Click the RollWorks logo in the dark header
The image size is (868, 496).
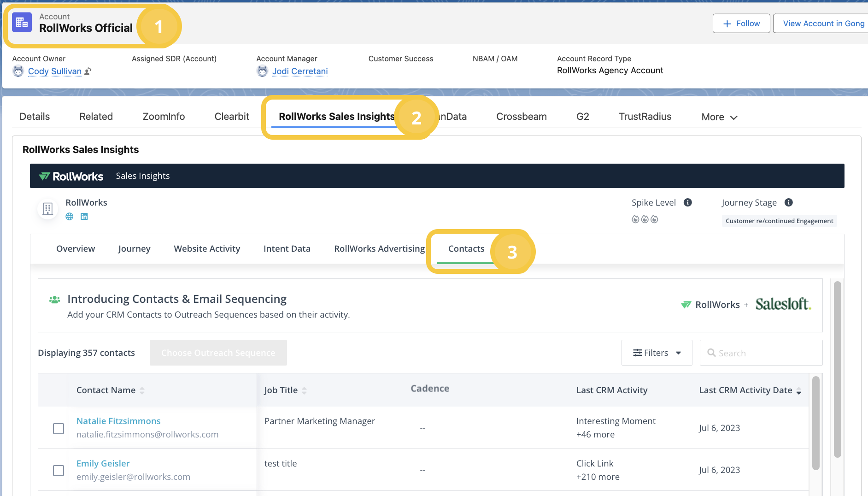pyautogui.click(x=71, y=176)
